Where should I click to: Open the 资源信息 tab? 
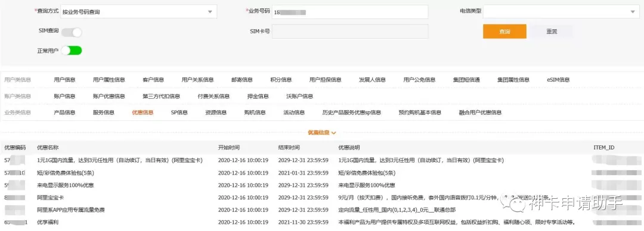216,113
